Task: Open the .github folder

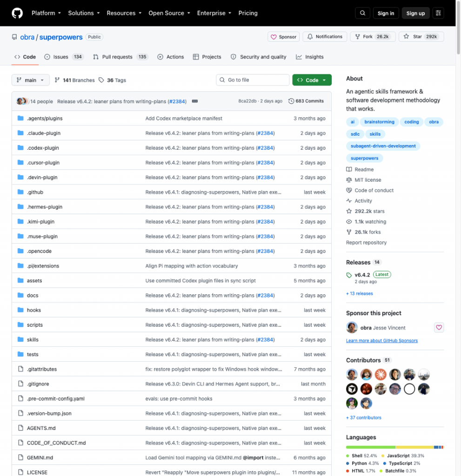Action: coord(35,192)
